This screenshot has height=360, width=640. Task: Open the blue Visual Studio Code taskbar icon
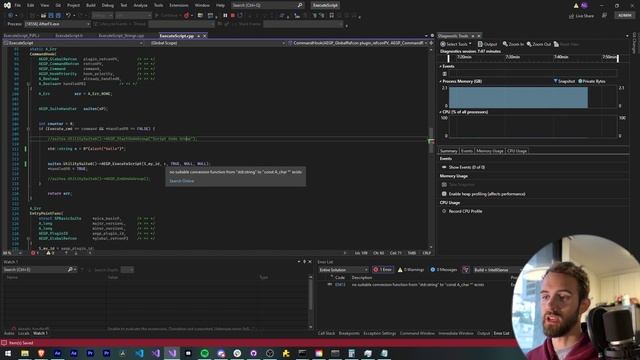click(139, 353)
